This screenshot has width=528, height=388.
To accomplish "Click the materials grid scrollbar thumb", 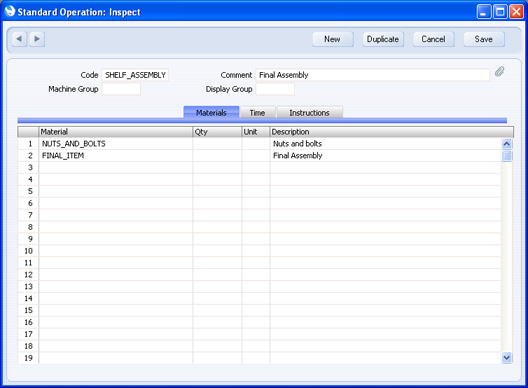I will [506, 156].
